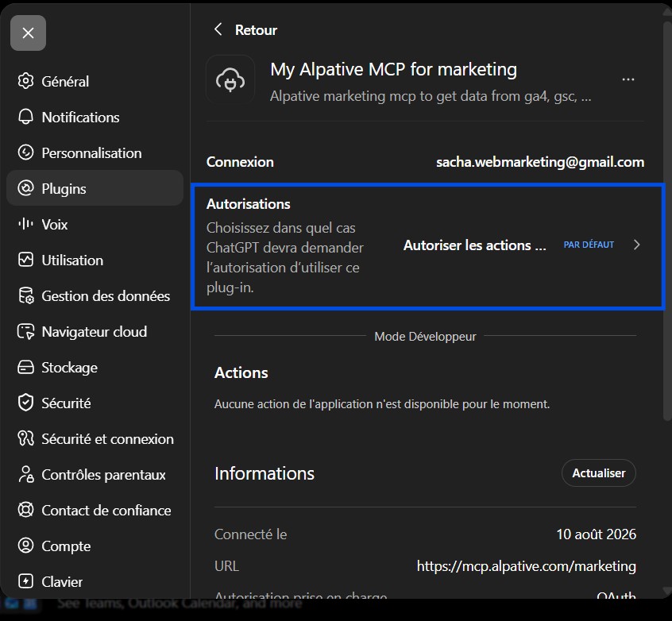Screen dimensions: 672x621
Task: Select the Voix settings entry
Action: point(95,224)
